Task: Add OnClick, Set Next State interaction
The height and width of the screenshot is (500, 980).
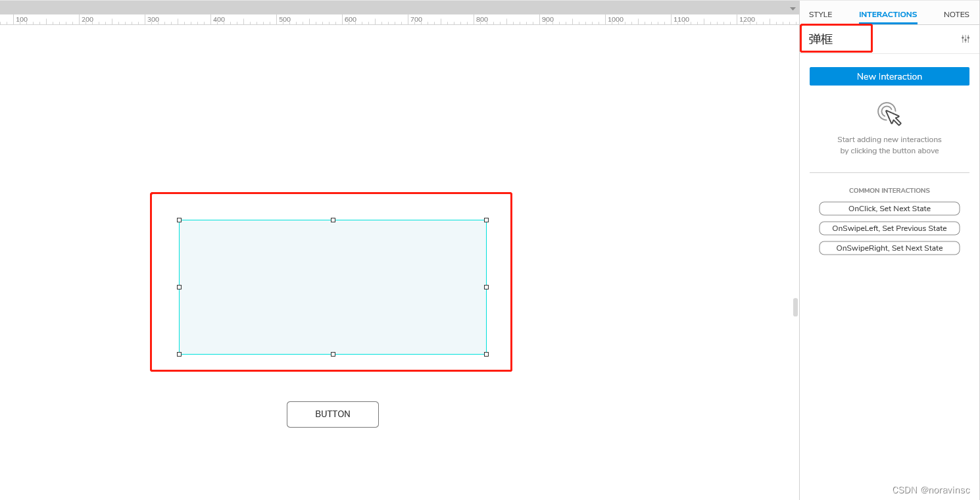Action: [x=889, y=209]
